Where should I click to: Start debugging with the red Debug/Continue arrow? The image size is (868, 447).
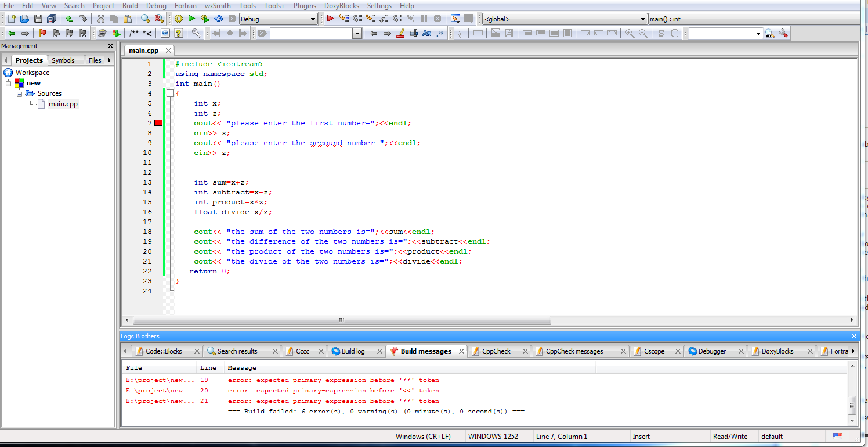(x=330, y=18)
